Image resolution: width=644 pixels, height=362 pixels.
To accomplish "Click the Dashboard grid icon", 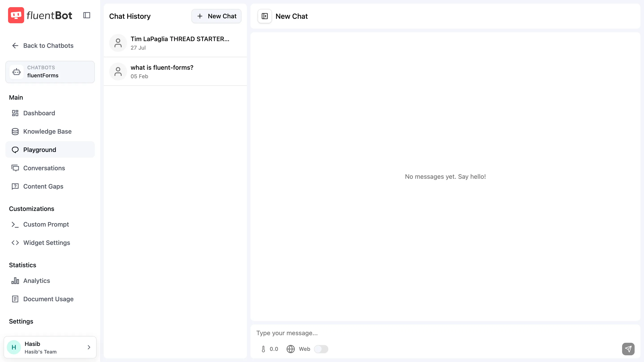I will click(15, 113).
